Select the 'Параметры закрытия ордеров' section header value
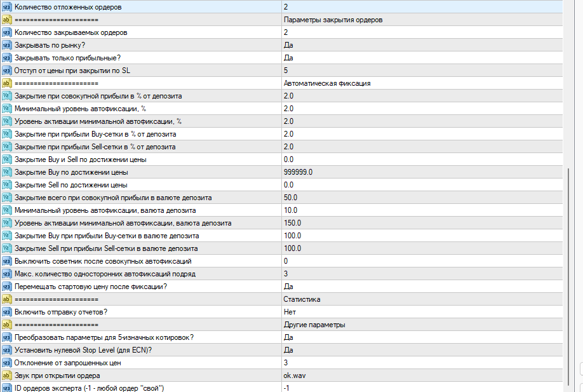The image size is (583, 392). 333,20
